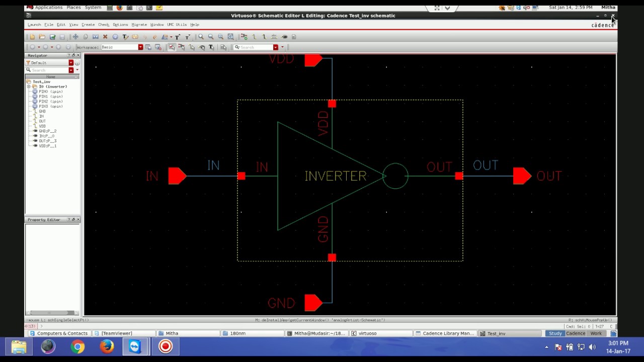Click the red X Delete icon

(x=105, y=37)
